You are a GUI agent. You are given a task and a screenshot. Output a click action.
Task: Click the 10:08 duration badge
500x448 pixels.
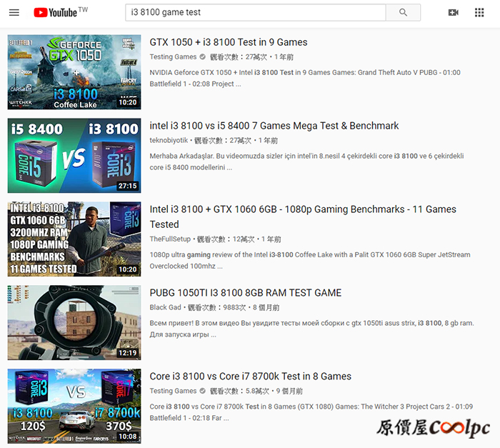[128, 436]
